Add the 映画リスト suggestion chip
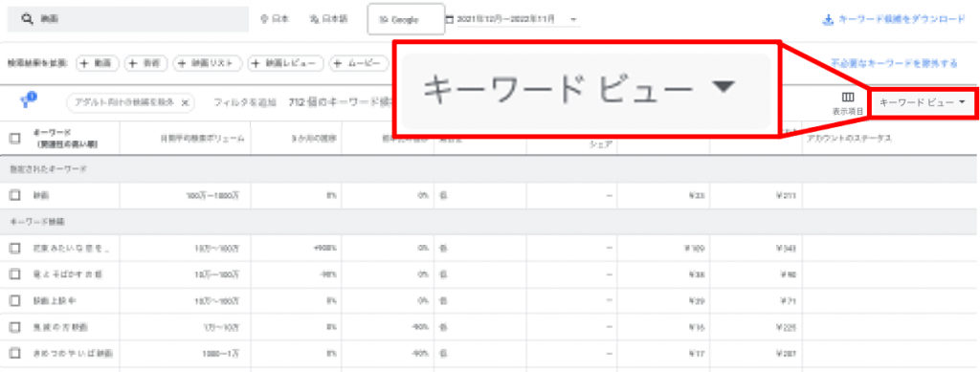 point(208,63)
